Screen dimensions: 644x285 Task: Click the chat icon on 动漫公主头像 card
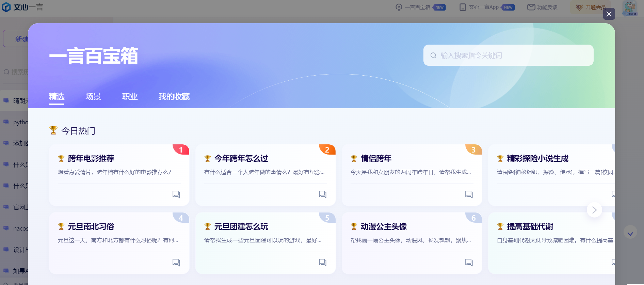[x=469, y=262]
